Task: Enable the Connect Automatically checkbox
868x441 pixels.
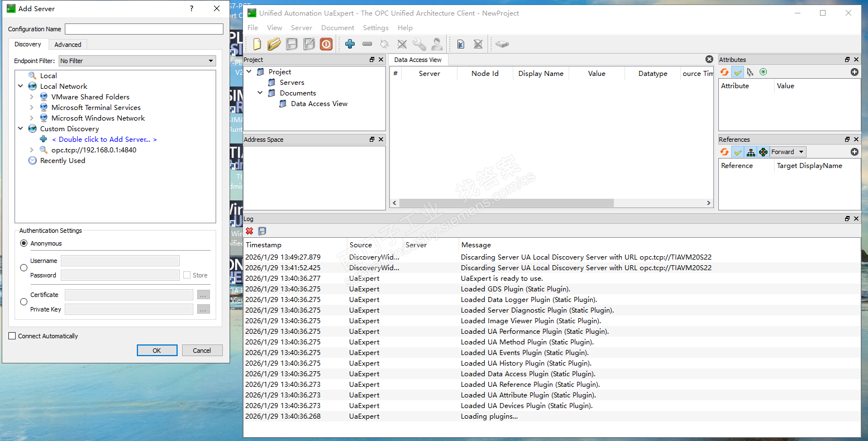Action: click(x=12, y=336)
